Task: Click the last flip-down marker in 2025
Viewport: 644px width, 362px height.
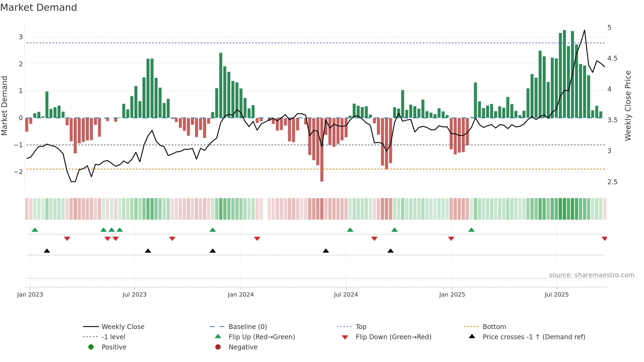Action: (604, 239)
